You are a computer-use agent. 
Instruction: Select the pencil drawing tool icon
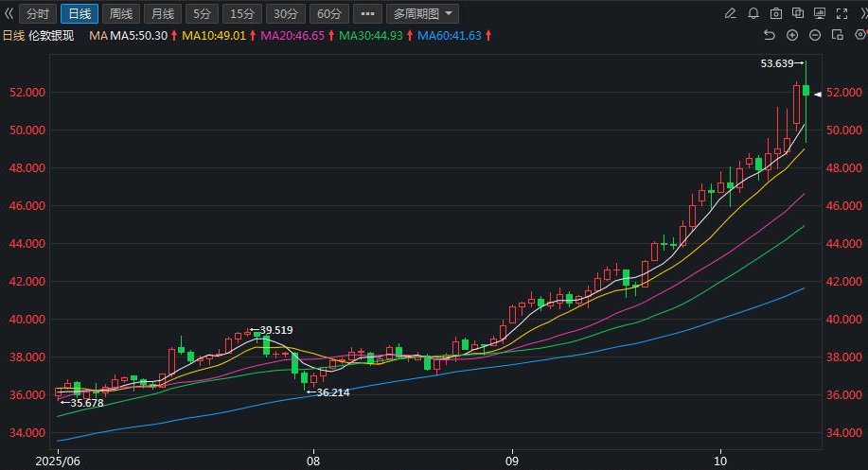click(x=730, y=14)
